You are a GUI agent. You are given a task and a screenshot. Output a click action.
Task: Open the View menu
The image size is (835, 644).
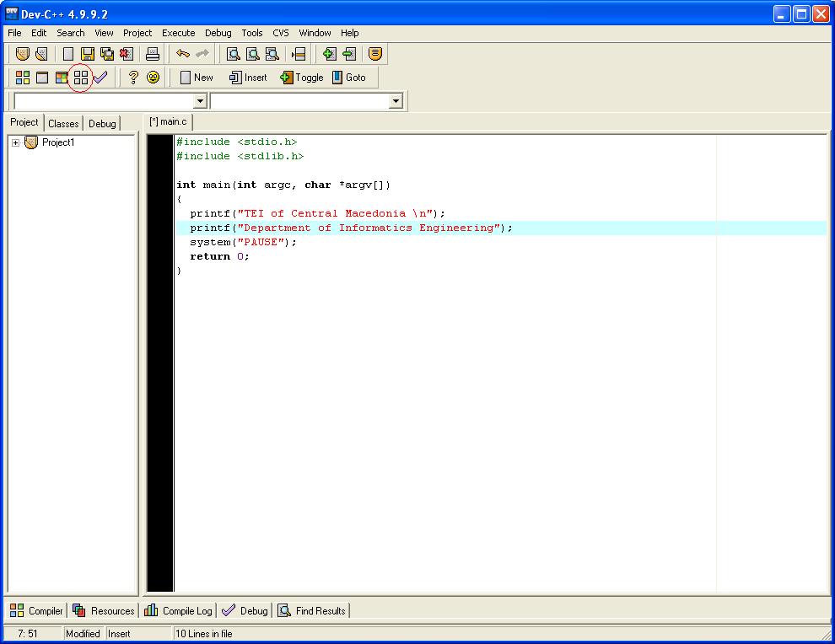[104, 33]
